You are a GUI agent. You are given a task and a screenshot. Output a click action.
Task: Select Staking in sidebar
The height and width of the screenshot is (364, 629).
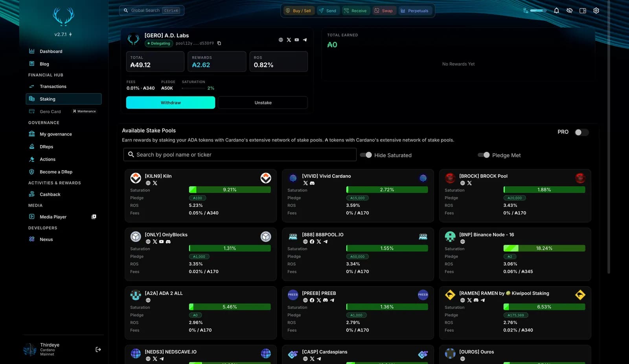[x=64, y=99]
